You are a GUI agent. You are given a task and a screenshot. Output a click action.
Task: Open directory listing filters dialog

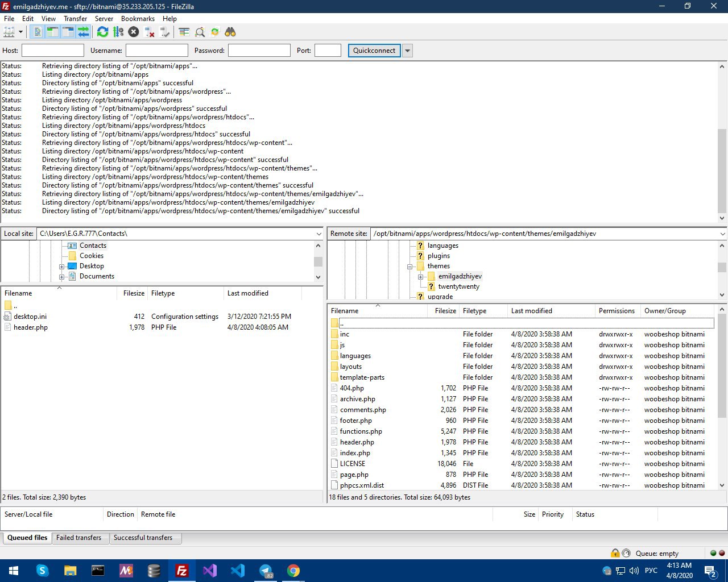tap(184, 32)
